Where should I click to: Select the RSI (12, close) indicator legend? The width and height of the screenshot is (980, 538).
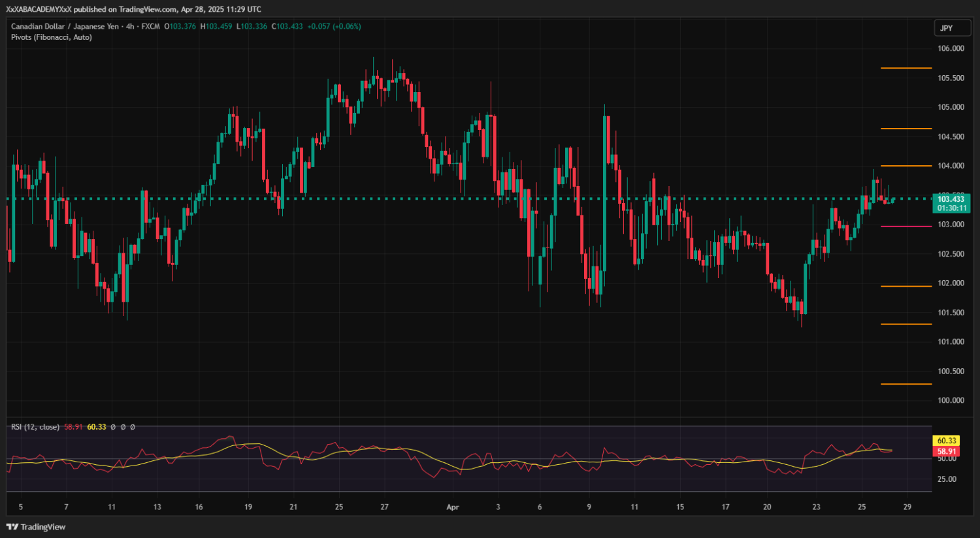(35, 427)
